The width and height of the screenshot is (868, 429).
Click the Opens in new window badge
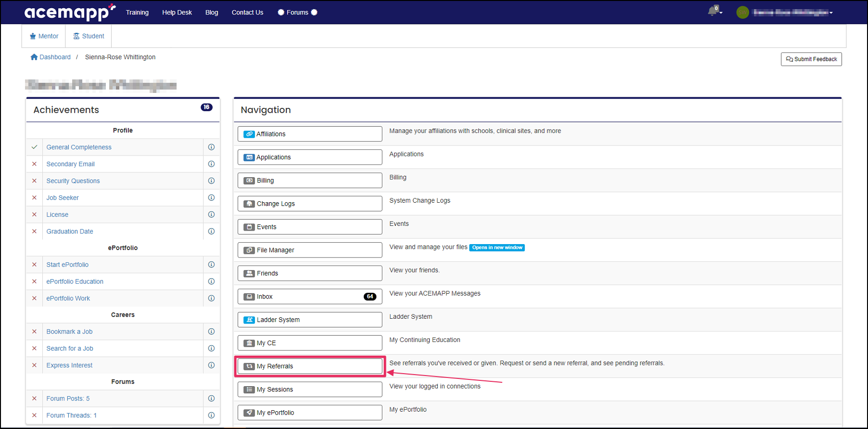[497, 247]
